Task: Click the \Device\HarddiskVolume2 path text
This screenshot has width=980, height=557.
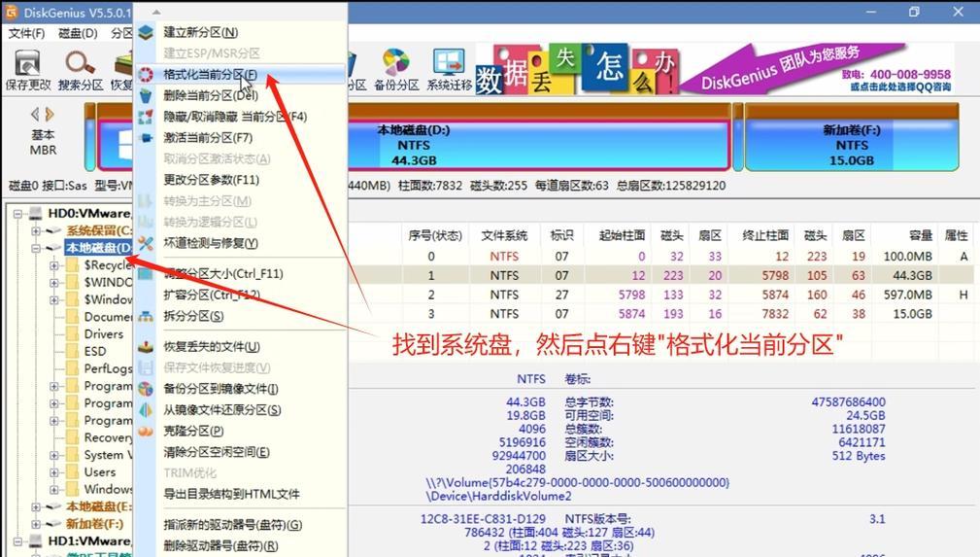Action: [499, 497]
